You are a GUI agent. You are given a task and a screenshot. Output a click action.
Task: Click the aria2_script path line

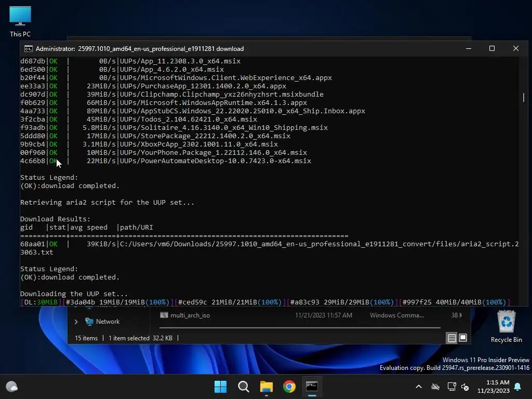[x=270, y=248]
